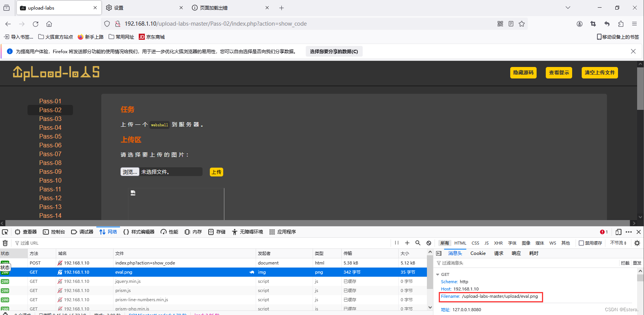Switch to the 调试器 debugger tab

click(x=82, y=232)
